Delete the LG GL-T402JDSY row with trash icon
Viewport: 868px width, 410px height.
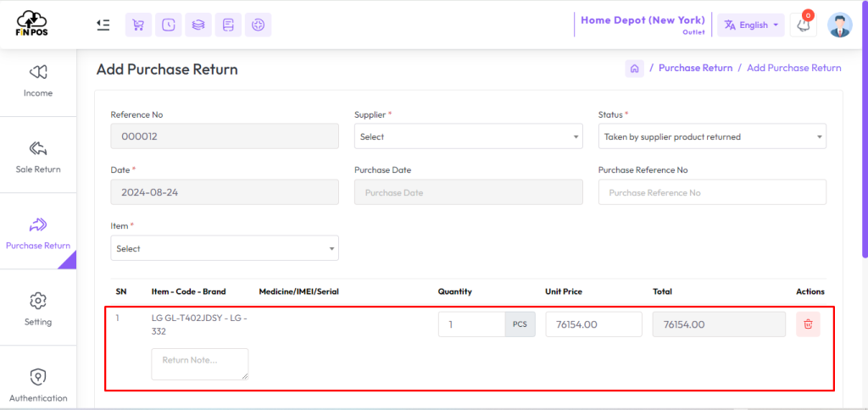(x=808, y=324)
